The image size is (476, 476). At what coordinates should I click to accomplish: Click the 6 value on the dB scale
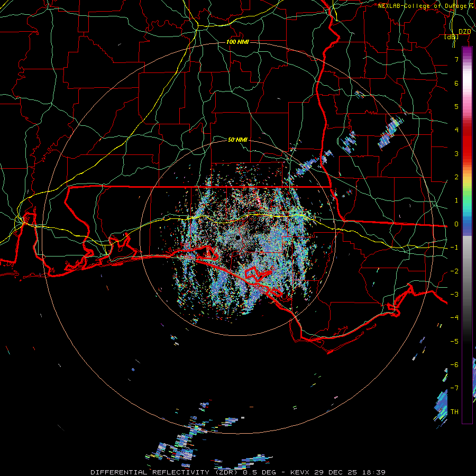pos(456,83)
